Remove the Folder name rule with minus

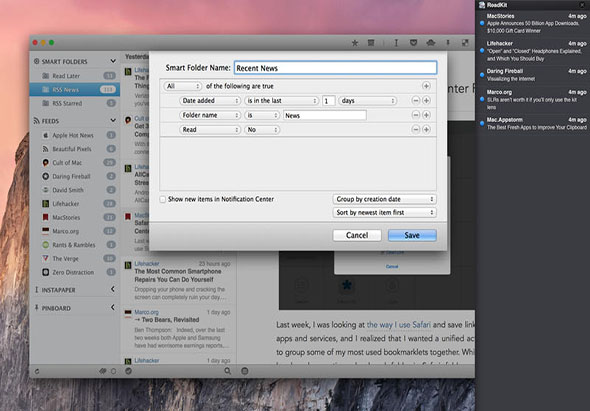[415, 115]
